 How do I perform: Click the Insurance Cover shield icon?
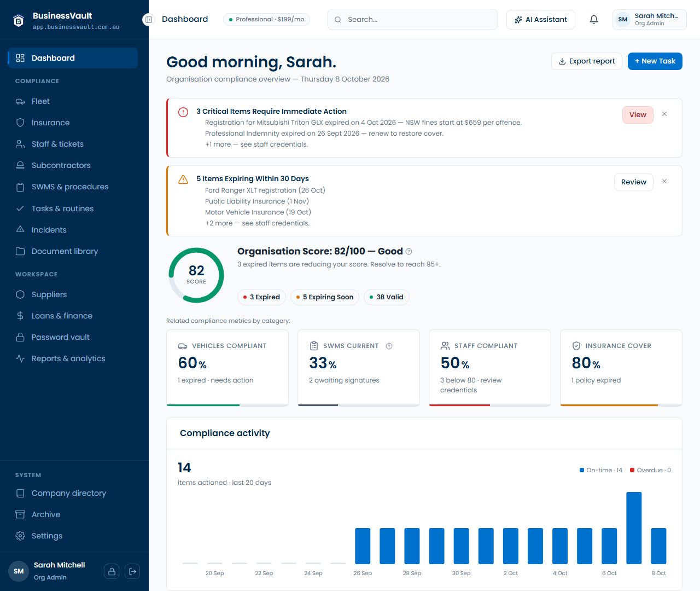(x=576, y=346)
